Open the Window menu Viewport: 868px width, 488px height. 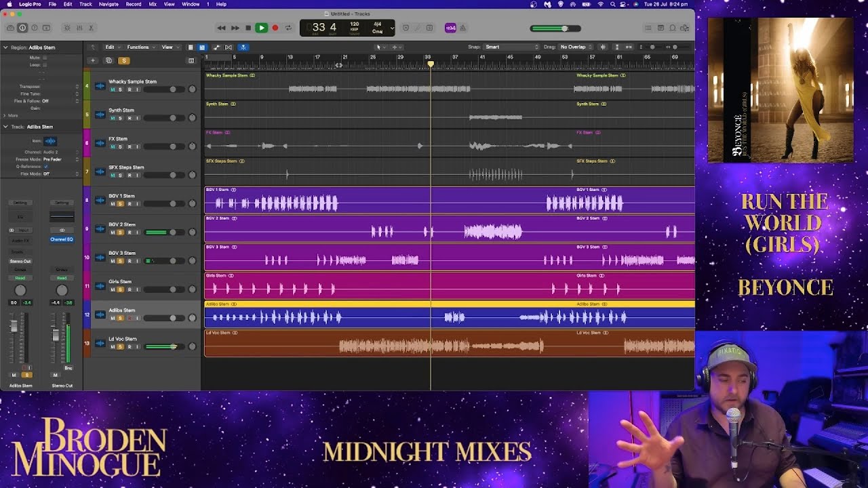191,4
